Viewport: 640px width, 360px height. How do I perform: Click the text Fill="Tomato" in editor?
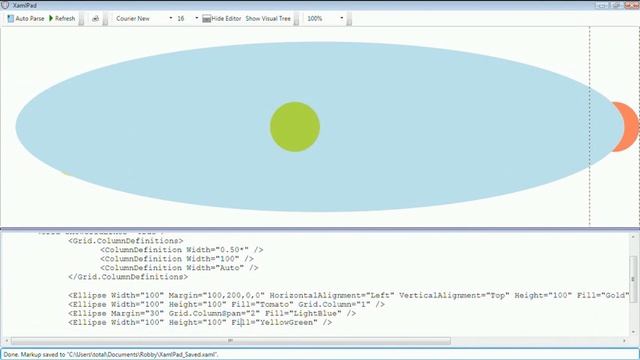[262, 304]
